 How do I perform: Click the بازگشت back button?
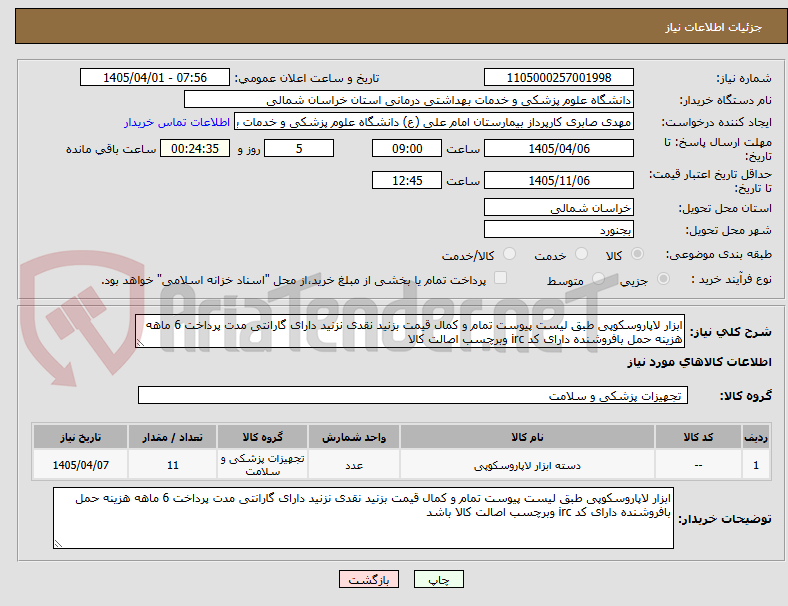(369, 579)
